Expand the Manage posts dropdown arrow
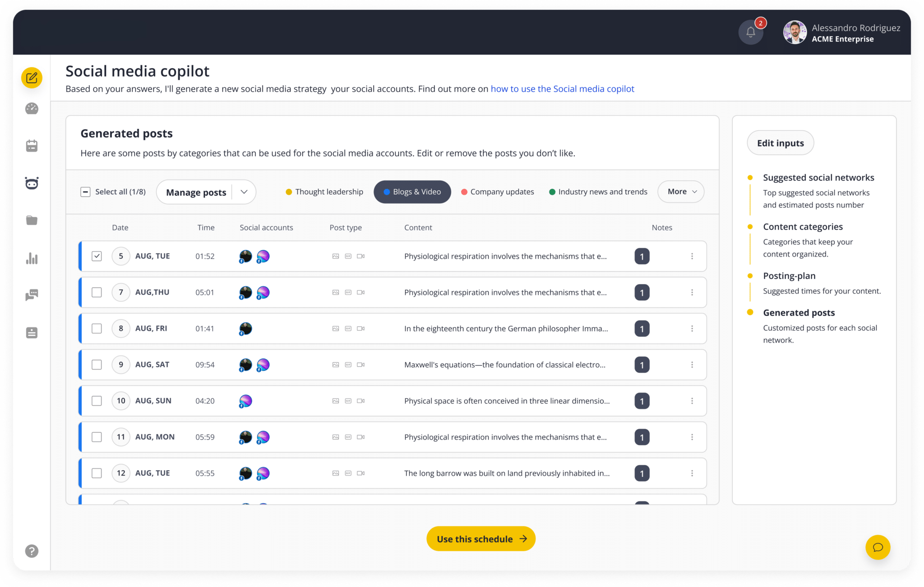 click(244, 192)
